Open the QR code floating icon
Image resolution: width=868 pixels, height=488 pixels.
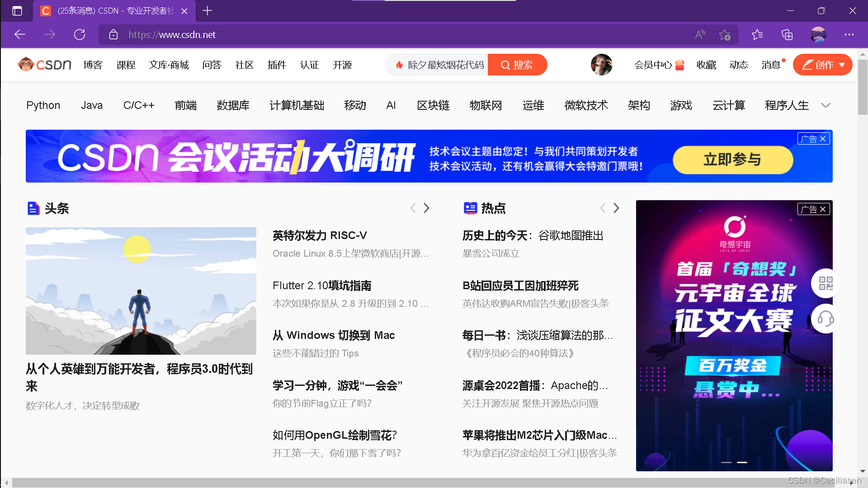click(x=826, y=283)
